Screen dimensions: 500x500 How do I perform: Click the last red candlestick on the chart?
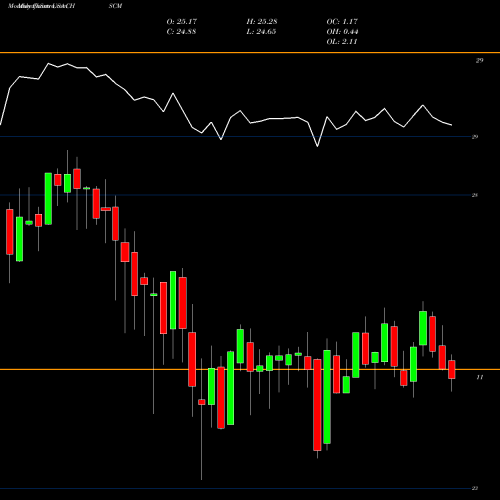point(452,369)
